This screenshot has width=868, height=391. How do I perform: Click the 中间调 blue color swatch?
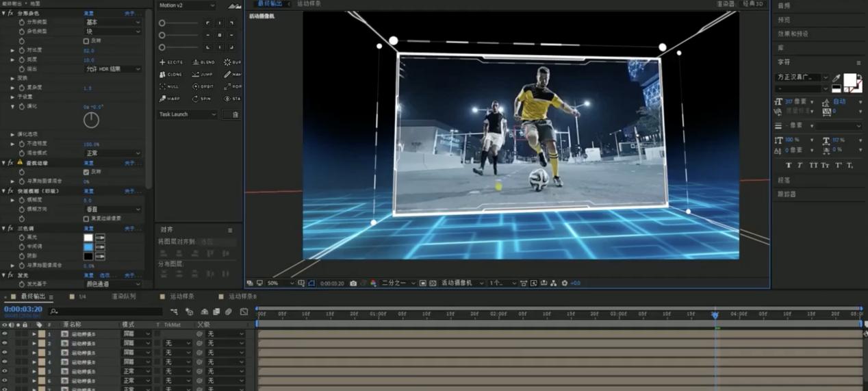pos(88,247)
